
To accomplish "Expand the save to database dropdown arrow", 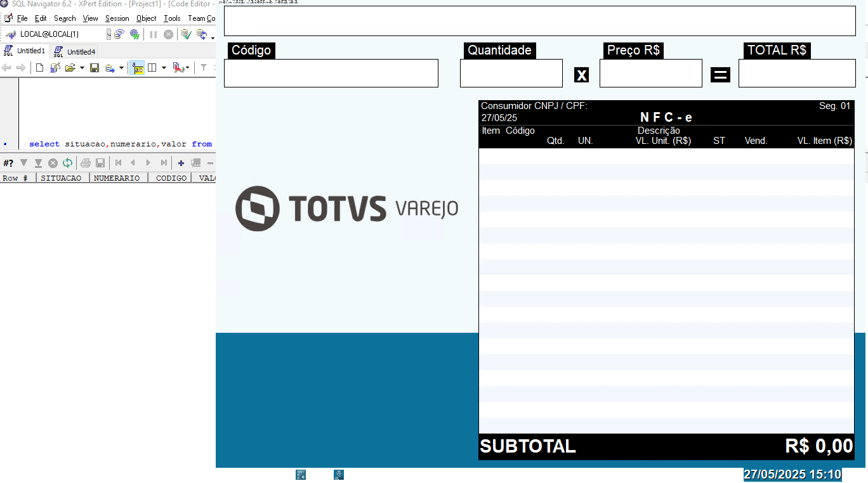I will tap(121, 68).
